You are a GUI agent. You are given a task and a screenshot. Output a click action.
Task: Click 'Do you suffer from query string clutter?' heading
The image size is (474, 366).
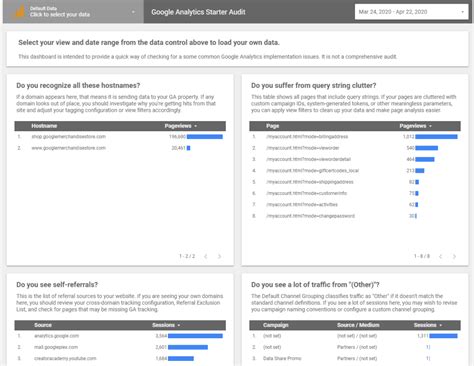click(313, 86)
